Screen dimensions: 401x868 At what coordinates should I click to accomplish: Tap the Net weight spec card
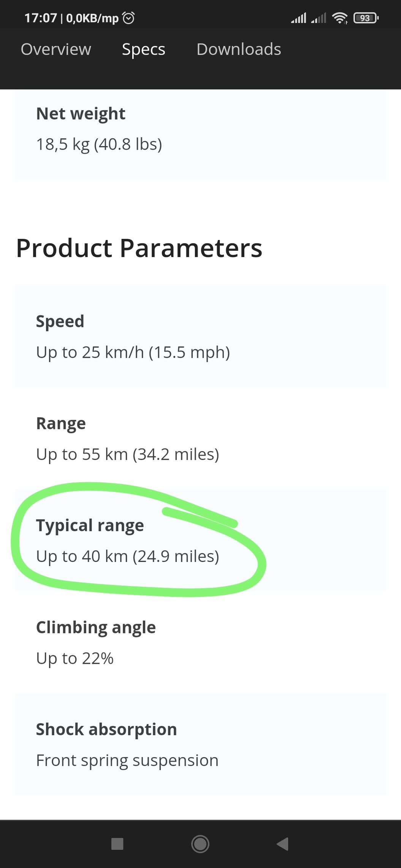pos(201,134)
